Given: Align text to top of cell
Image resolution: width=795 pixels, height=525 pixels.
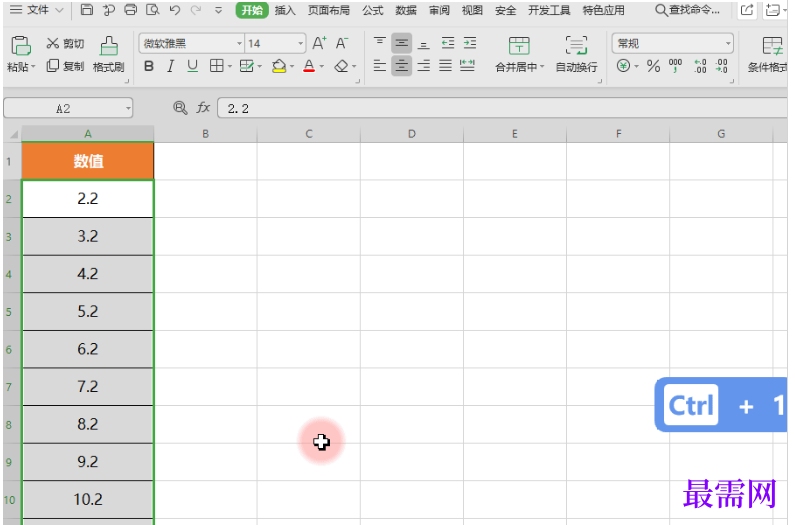Looking at the screenshot, I should [379, 44].
